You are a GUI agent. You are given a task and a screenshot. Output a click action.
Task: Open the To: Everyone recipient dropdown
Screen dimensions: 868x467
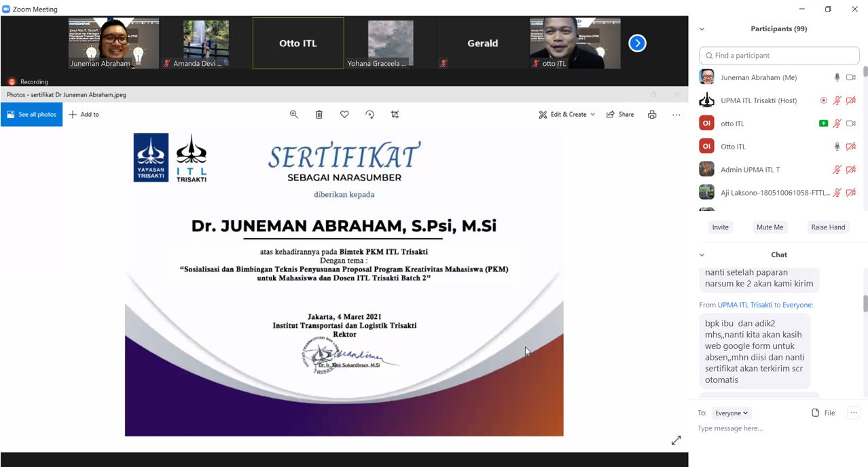click(731, 413)
